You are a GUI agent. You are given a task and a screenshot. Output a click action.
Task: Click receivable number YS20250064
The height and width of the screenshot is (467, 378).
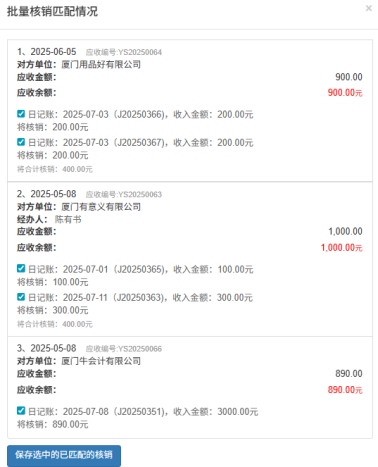124,52
